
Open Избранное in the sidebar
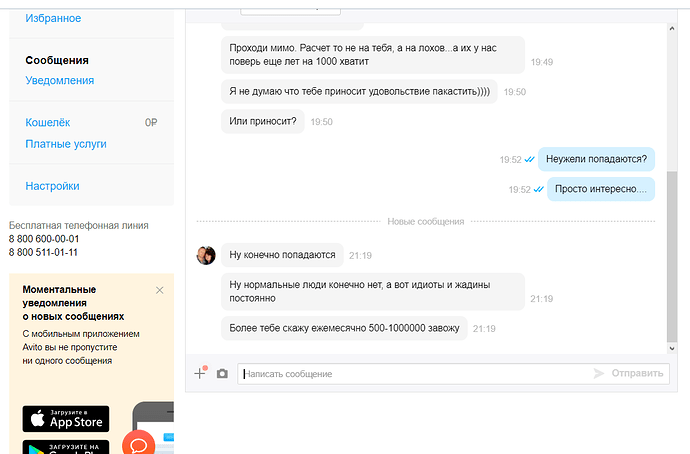pyautogui.click(x=53, y=18)
